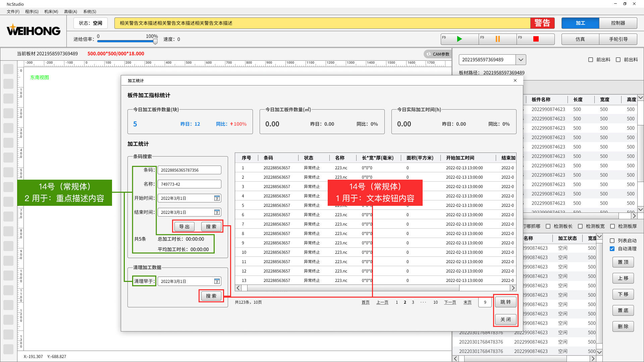Switch to the 控制器 tab

point(618,23)
